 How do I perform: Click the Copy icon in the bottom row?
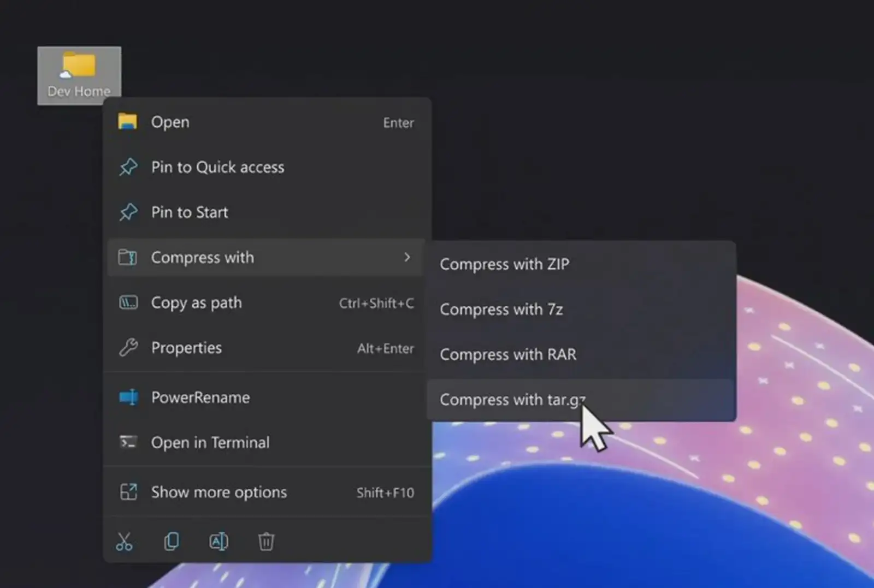click(x=172, y=541)
